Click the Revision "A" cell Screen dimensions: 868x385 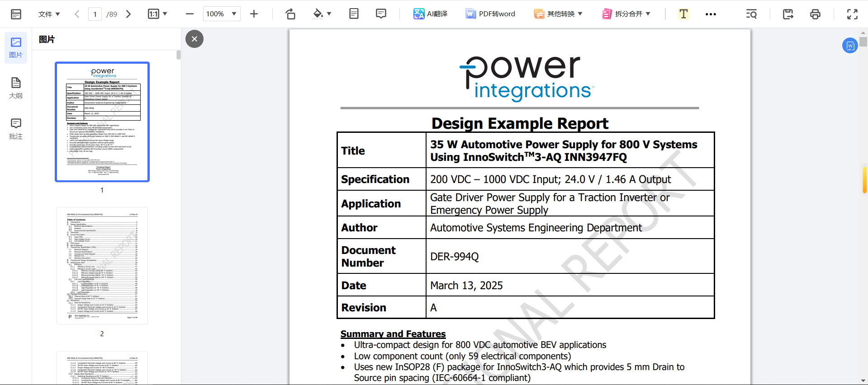[x=570, y=308]
